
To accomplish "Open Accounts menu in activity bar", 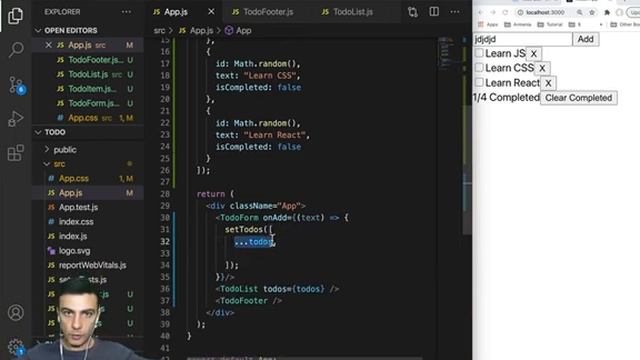I will click(16, 313).
